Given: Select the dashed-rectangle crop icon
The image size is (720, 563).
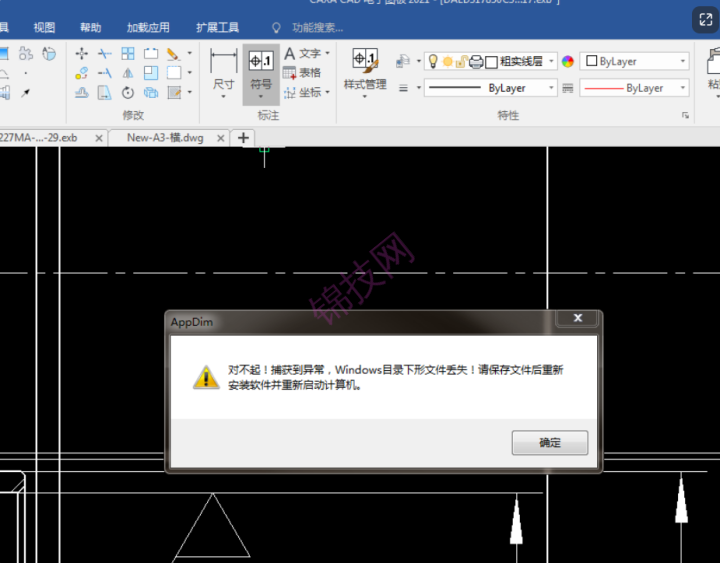Looking at the screenshot, I should pos(174,73).
